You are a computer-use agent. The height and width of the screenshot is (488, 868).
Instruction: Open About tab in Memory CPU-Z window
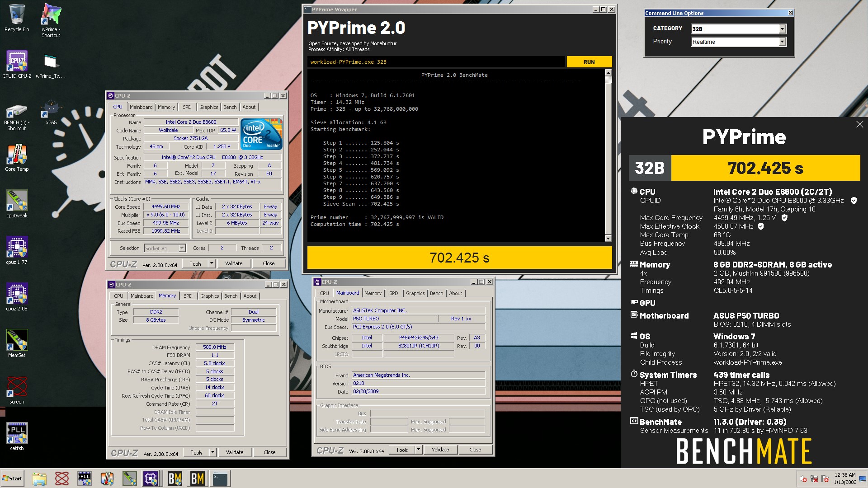click(x=250, y=296)
